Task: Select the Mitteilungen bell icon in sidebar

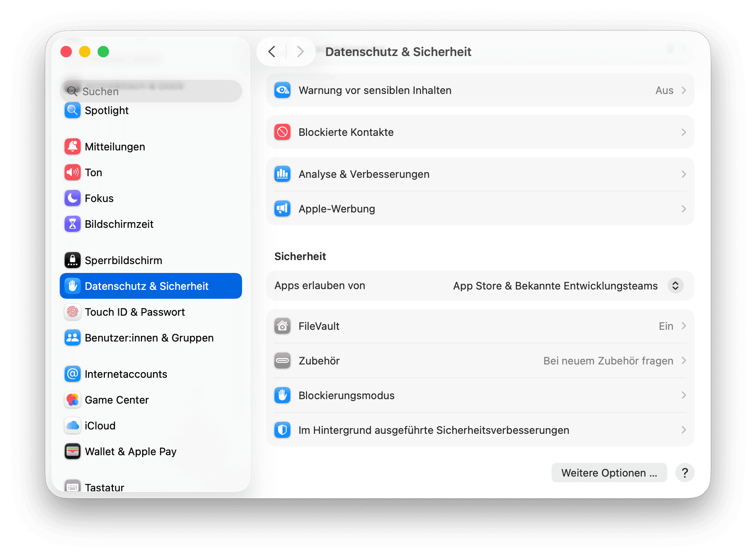Action: click(x=73, y=146)
